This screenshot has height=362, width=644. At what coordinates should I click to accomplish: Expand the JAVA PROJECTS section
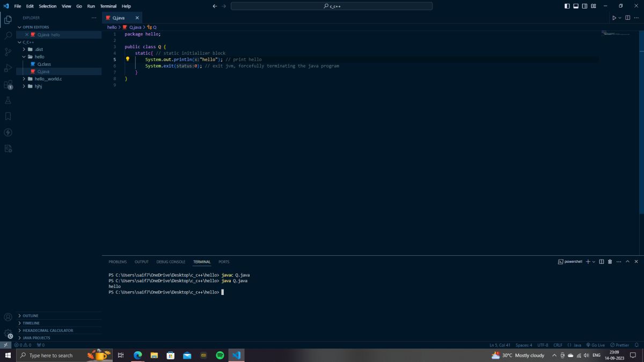pos(59,338)
